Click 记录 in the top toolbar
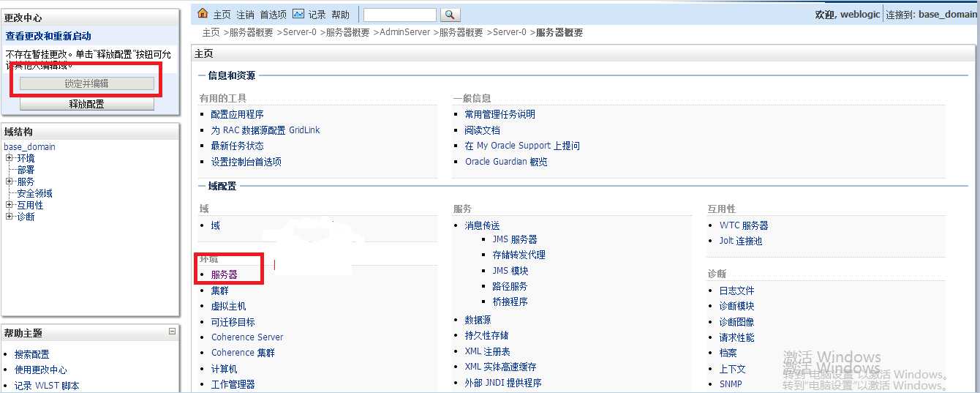Viewport: 980px width, 393px height. click(317, 15)
